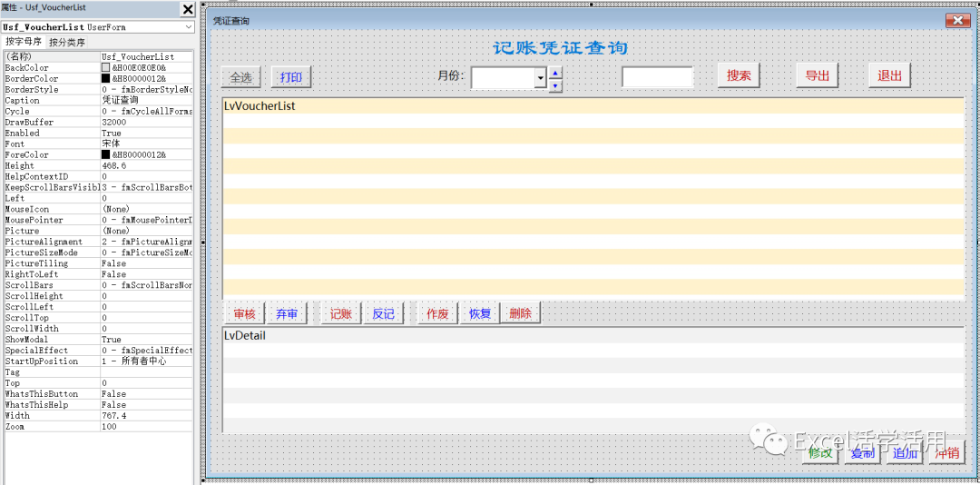Select the PictureSizeMode property row

(x=98, y=252)
